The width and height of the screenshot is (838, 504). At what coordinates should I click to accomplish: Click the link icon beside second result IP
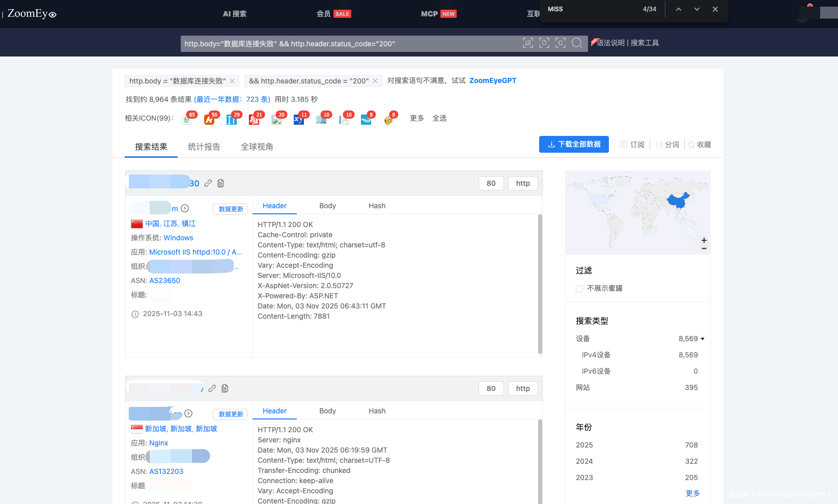pos(212,388)
